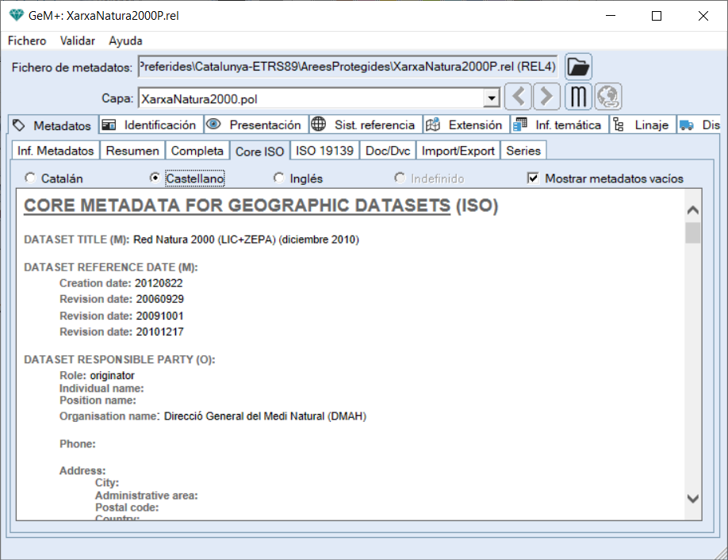Expand the Capa layer dropdown
The width and height of the screenshot is (728, 560).
click(492, 98)
